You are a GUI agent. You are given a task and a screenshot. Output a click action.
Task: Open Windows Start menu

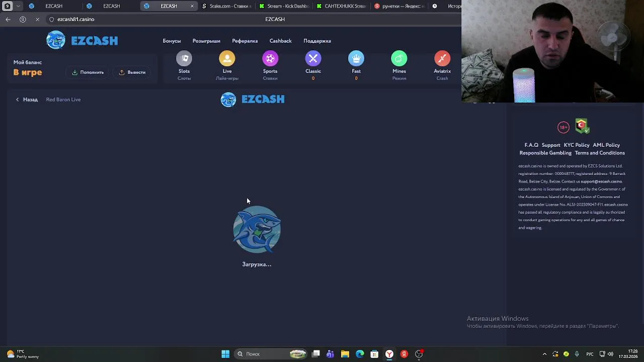(x=225, y=354)
